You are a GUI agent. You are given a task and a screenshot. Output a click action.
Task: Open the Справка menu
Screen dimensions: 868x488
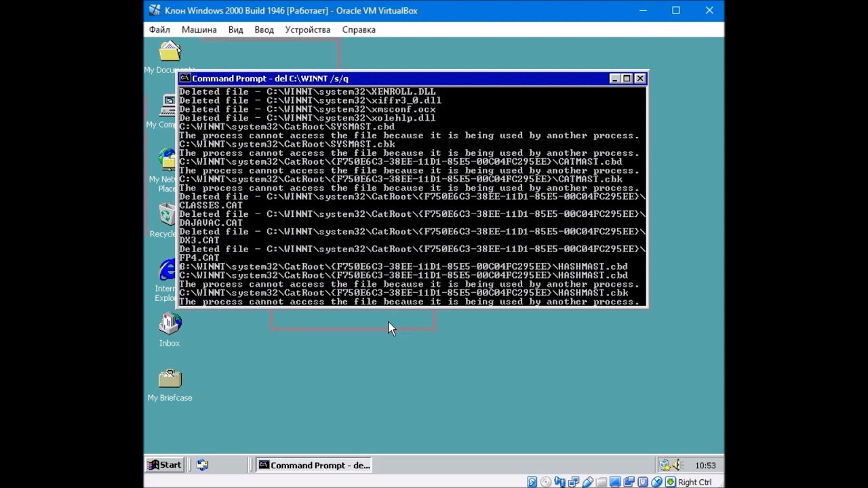[x=359, y=30]
